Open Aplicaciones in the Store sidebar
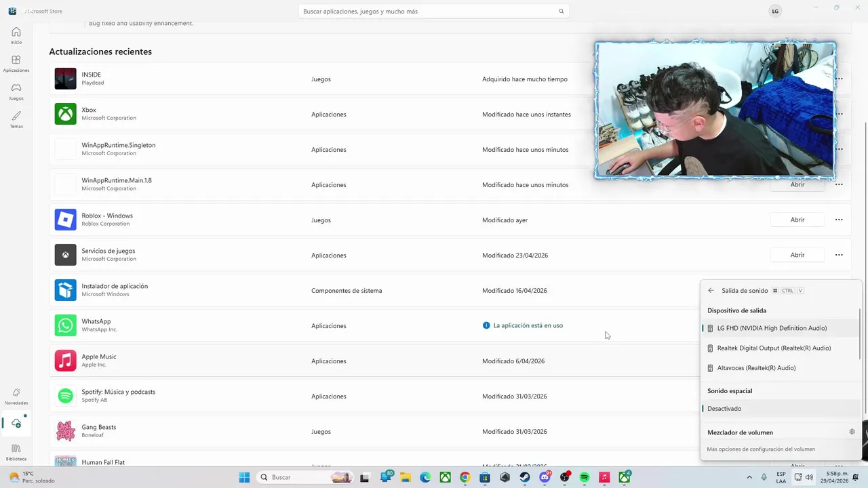 16,64
